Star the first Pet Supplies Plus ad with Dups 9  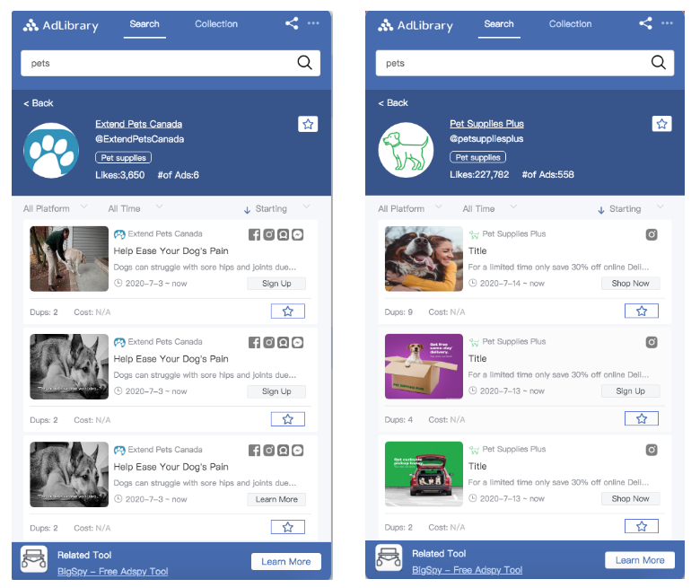point(641,312)
